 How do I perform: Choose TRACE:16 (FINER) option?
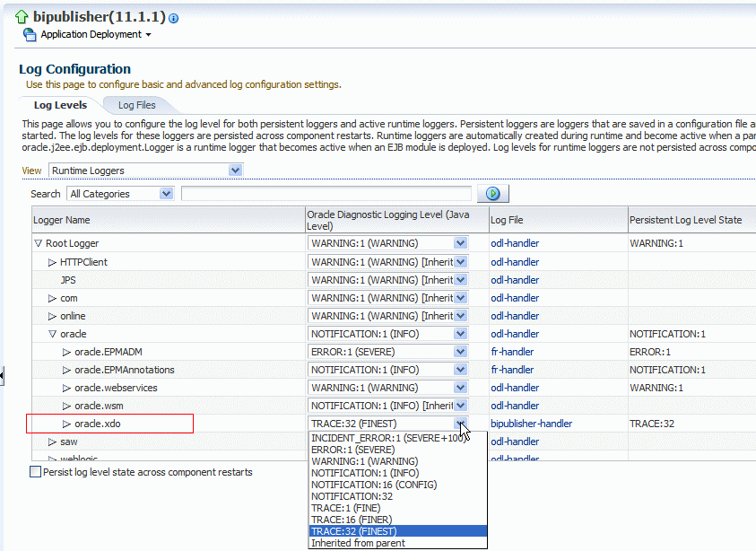click(398, 520)
